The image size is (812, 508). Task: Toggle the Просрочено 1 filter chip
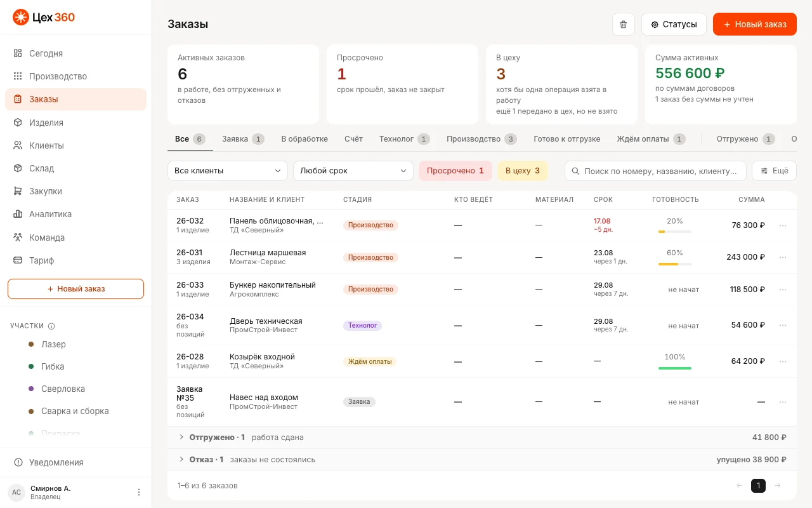455,171
